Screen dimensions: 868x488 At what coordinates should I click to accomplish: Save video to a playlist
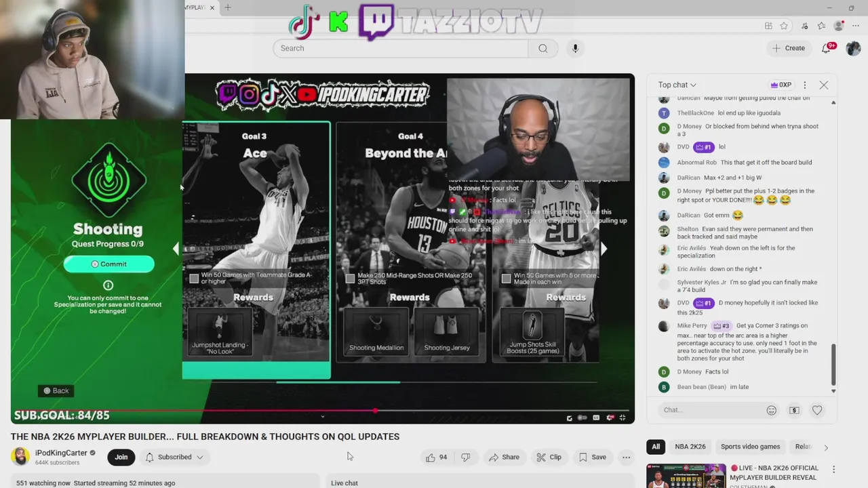591,457
